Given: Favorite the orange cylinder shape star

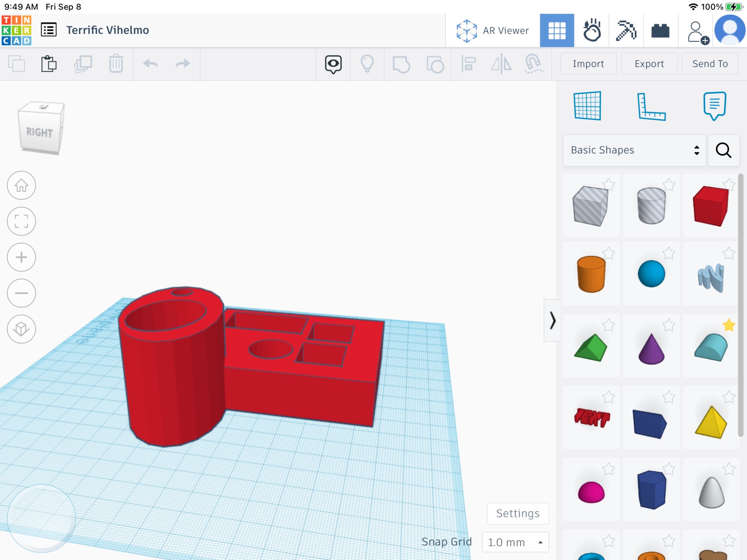Looking at the screenshot, I should point(608,253).
